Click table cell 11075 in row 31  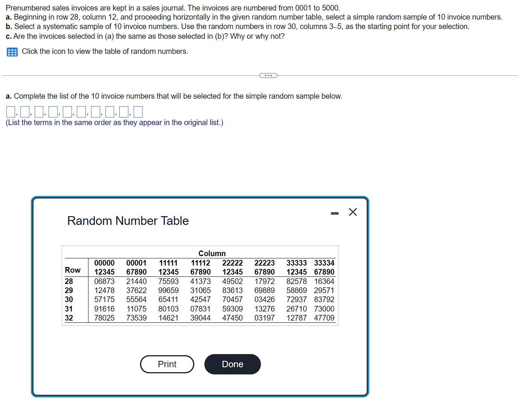click(x=136, y=309)
